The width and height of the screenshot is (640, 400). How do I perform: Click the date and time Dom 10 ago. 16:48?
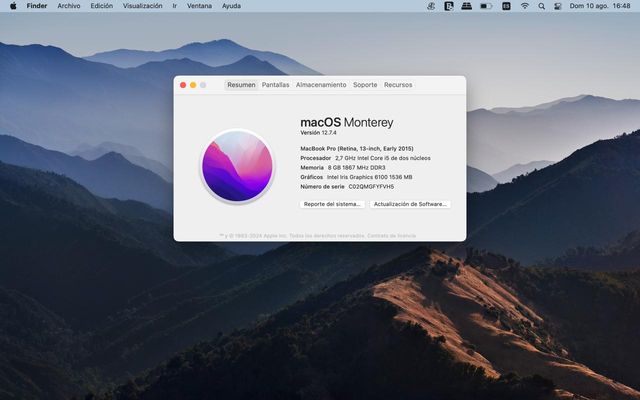600,6
